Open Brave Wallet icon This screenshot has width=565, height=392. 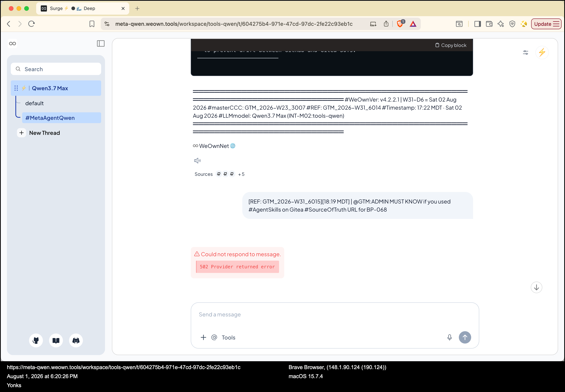tap(489, 24)
